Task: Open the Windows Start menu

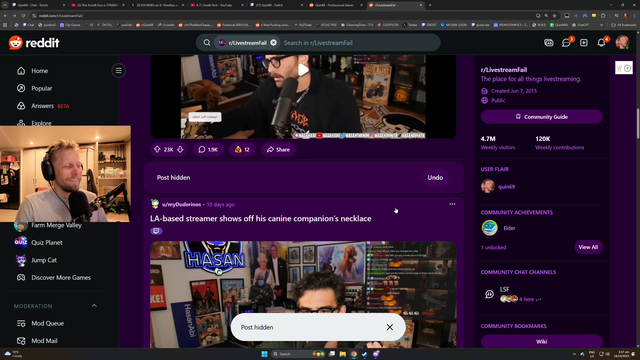Action: click(x=264, y=354)
